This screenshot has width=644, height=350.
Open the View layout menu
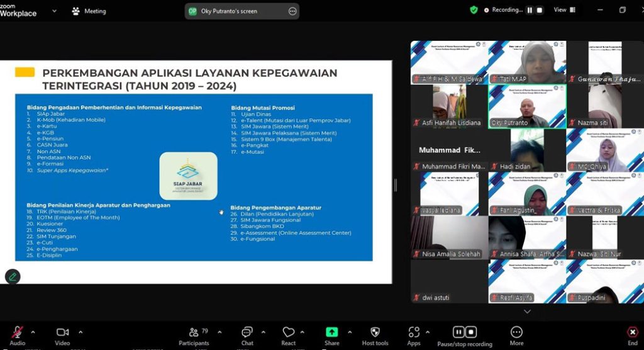tap(565, 10)
